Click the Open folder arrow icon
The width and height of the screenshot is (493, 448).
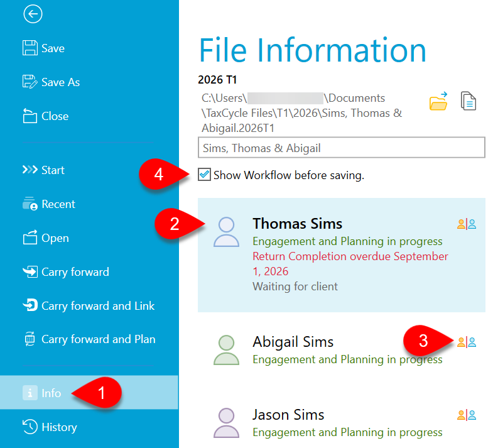(x=30, y=238)
